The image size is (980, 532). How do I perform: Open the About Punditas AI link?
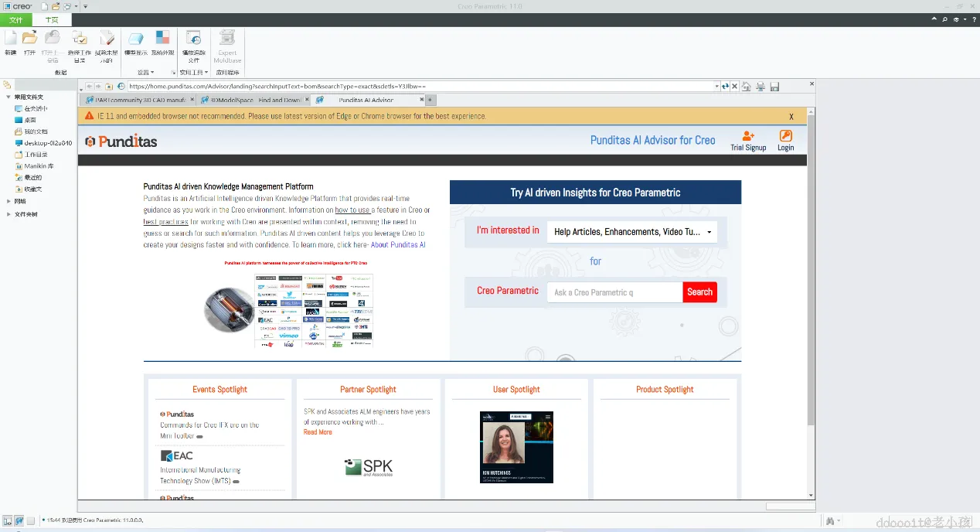pyautogui.click(x=398, y=244)
